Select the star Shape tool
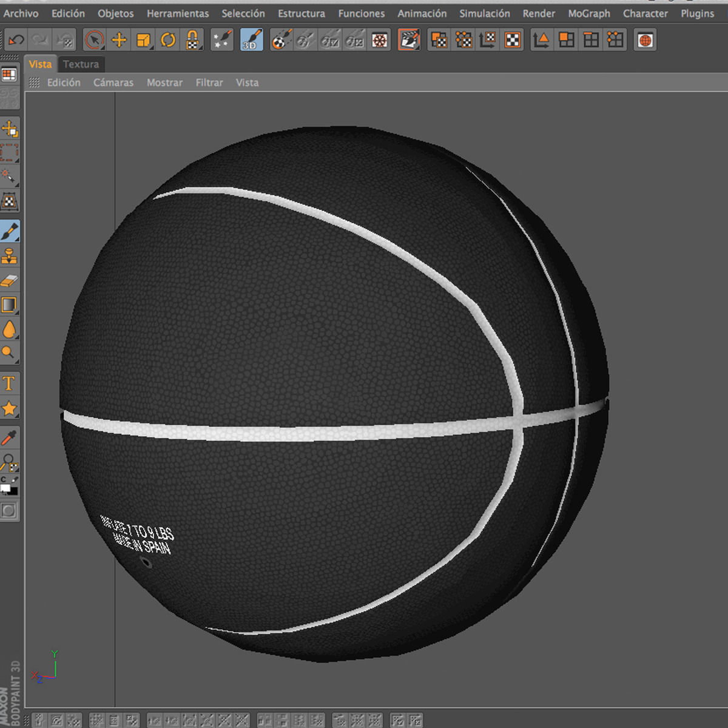Screen dimensions: 728x728 point(10,408)
